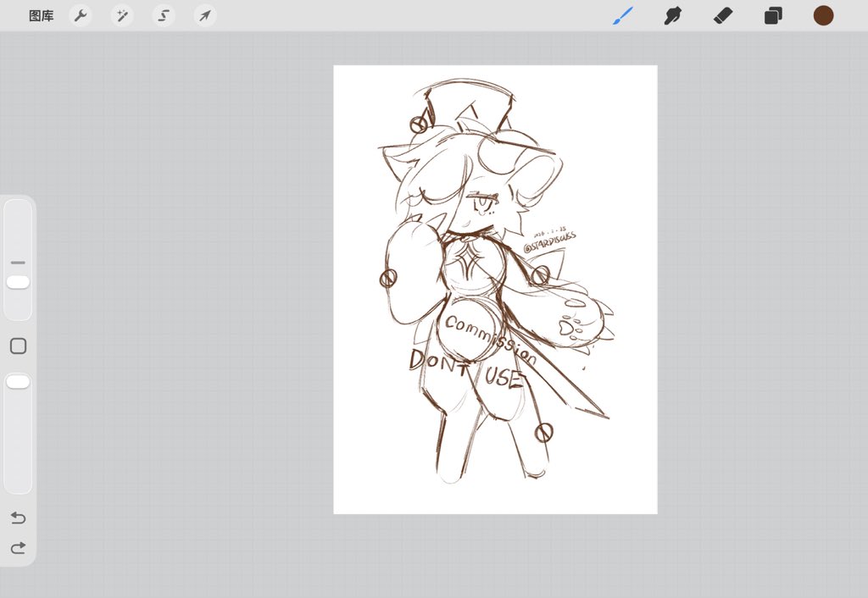Open the Actions wrench menu

coord(81,16)
